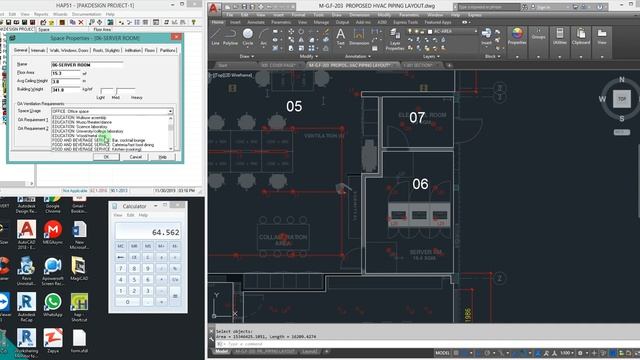Click Help in Space Properties dialog

pyautogui.click(x=162, y=157)
